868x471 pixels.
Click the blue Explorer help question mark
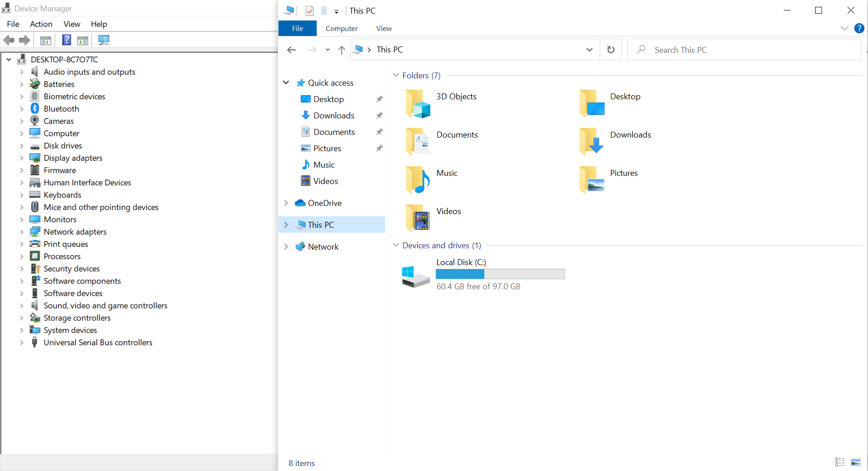click(859, 28)
